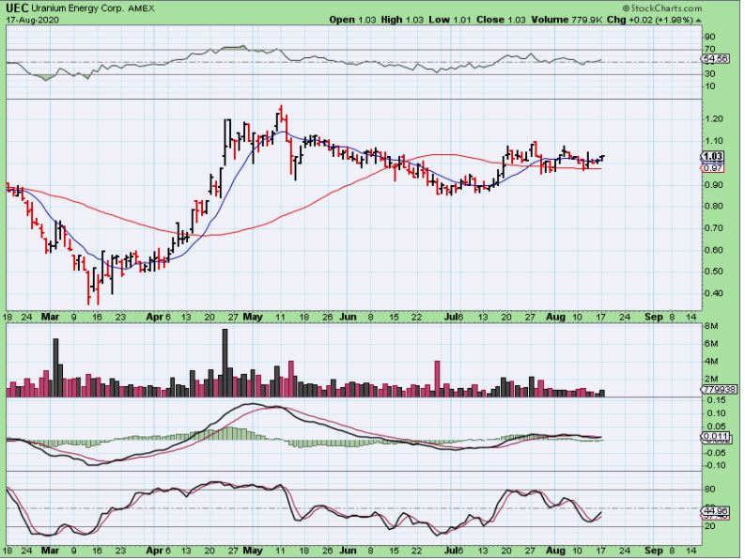
Task: Click the Open 1.03 value in the header
Action: [x=352, y=20]
